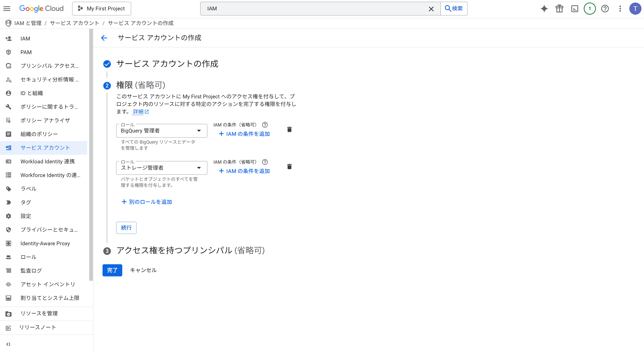The image size is (644, 352).
Task: Clear the IAM search text
Action: [x=431, y=9]
